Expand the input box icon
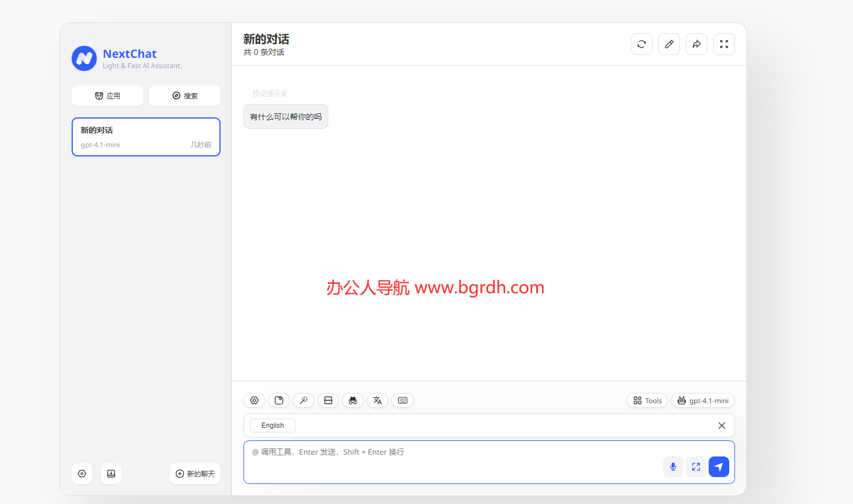The image size is (853, 504). coord(696,467)
